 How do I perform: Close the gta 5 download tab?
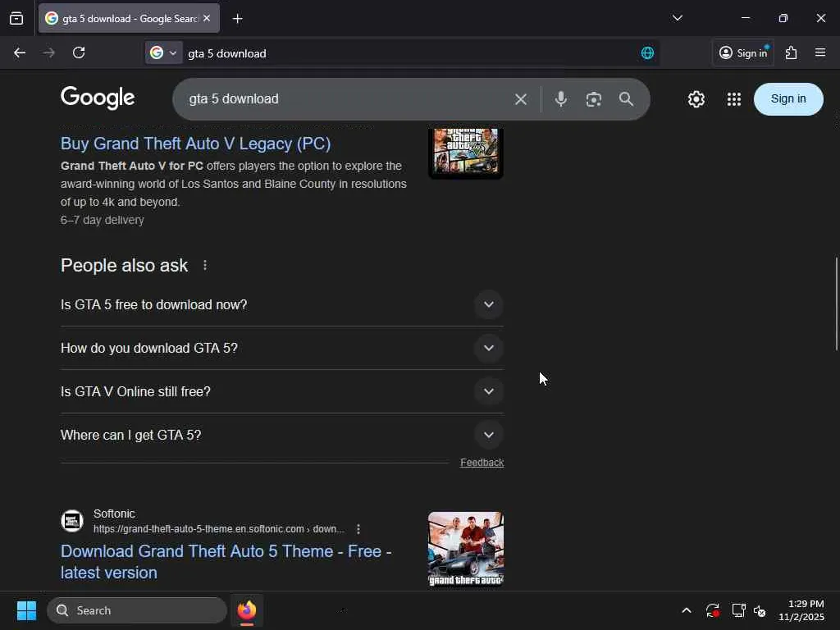click(x=207, y=18)
